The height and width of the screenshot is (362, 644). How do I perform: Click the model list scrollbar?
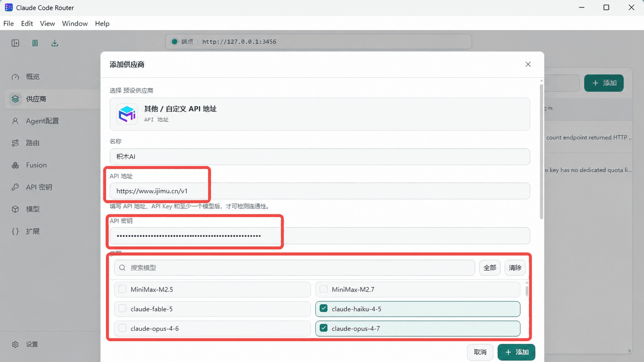click(x=527, y=290)
